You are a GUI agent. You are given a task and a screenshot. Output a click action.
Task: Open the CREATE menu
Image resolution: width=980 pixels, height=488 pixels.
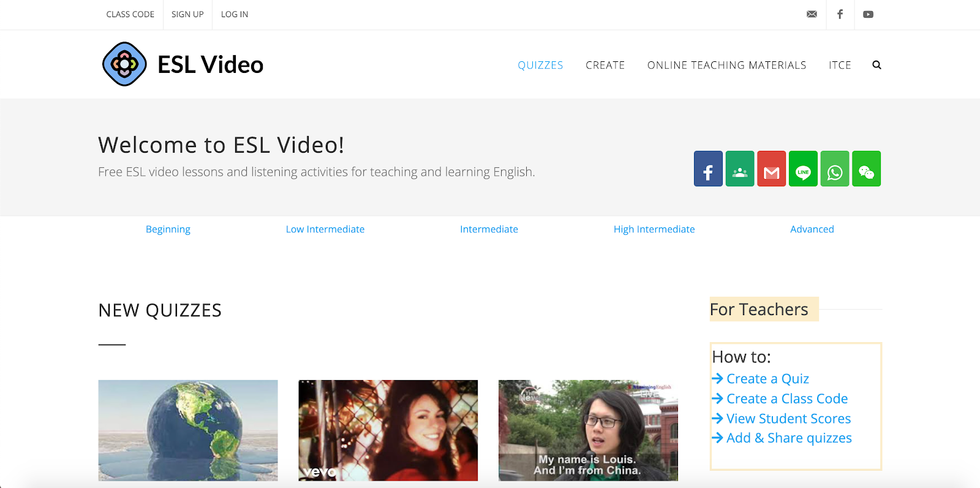pos(605,65)
